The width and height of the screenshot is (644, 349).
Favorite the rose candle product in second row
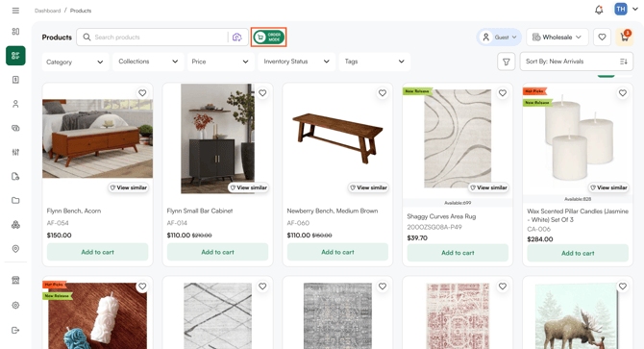point(142,287)
